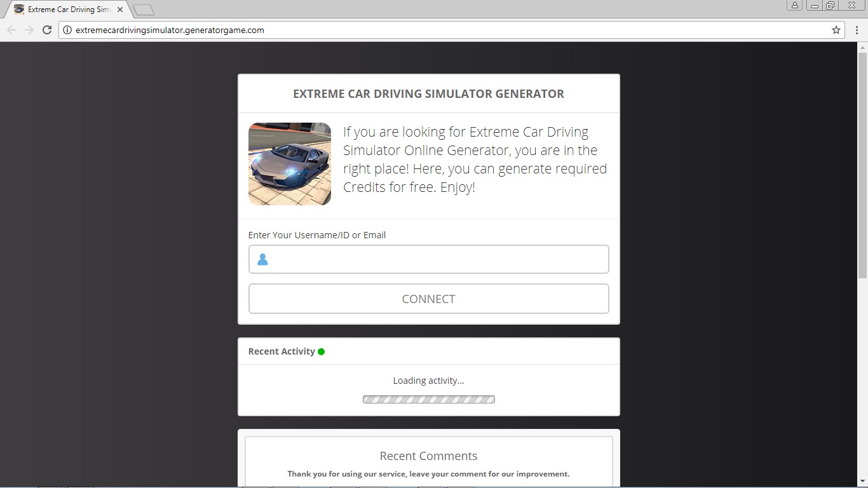Screen dimensions: 868x488
Task: Click the Chrome profile person icon
Action: (x=795, y=5)
